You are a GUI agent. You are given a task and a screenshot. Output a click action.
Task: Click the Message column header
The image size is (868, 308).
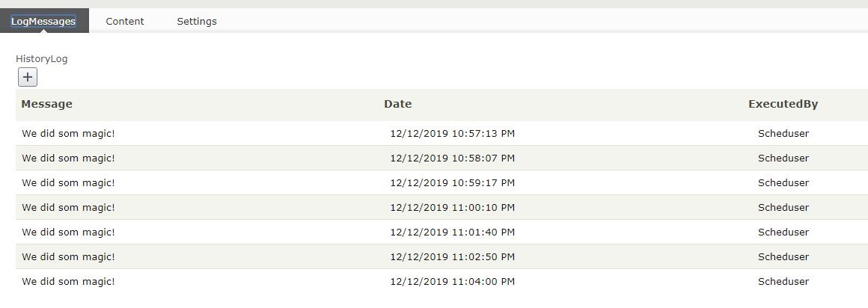47,104
